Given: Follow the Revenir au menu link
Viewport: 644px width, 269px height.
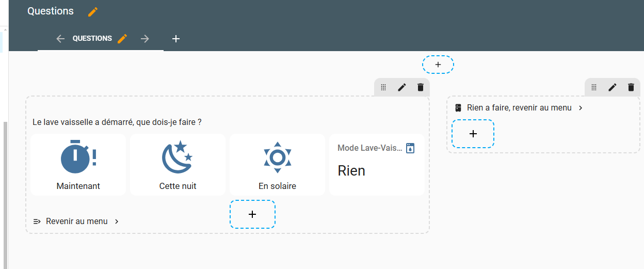Looking at the screenshot, I should click(76, 221).
